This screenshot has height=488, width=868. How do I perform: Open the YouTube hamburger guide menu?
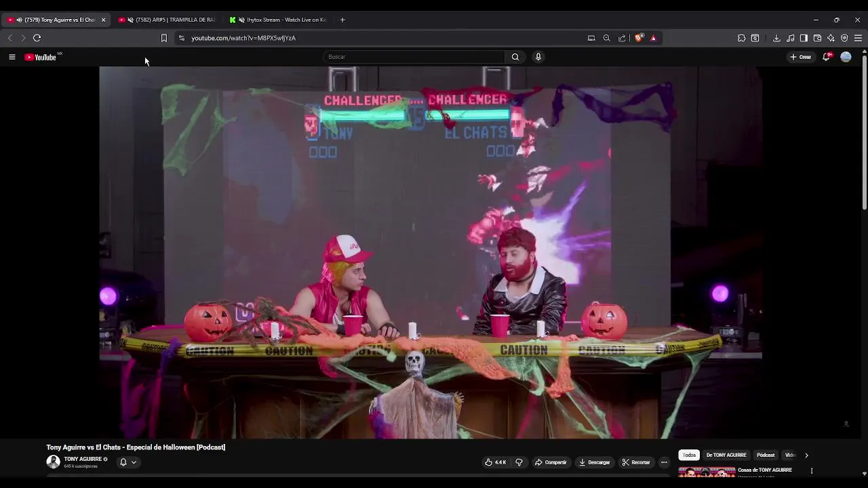coord(12,57)
